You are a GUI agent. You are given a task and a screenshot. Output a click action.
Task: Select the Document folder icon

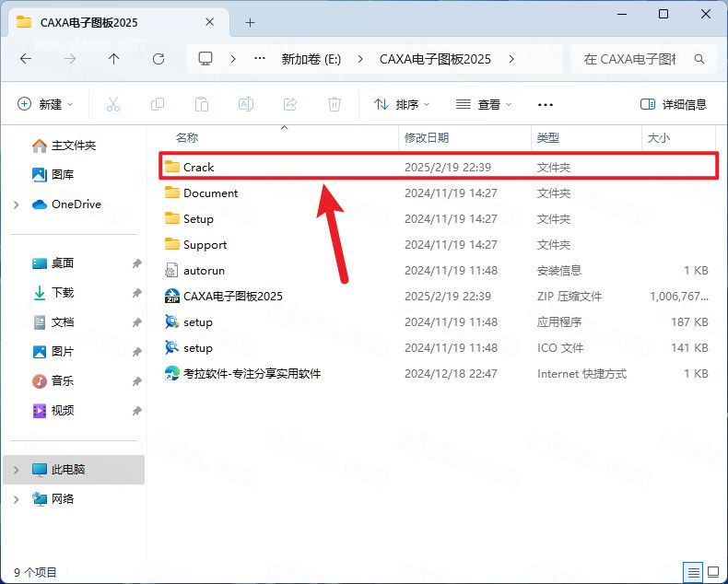[x=171, y=193]
